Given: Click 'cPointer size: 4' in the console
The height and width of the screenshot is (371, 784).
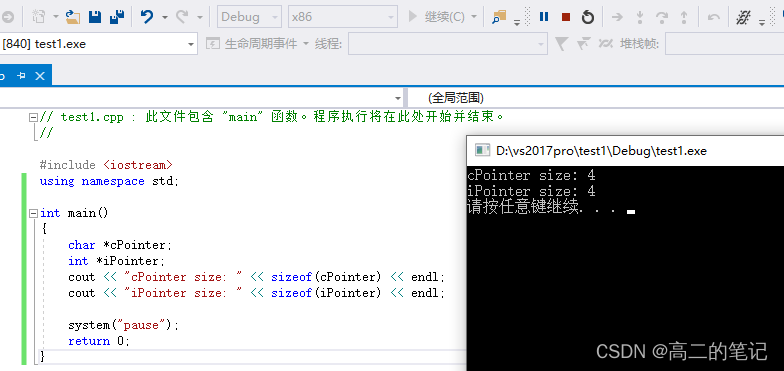Looking at the screenshot, I should [x=531, y=176].
